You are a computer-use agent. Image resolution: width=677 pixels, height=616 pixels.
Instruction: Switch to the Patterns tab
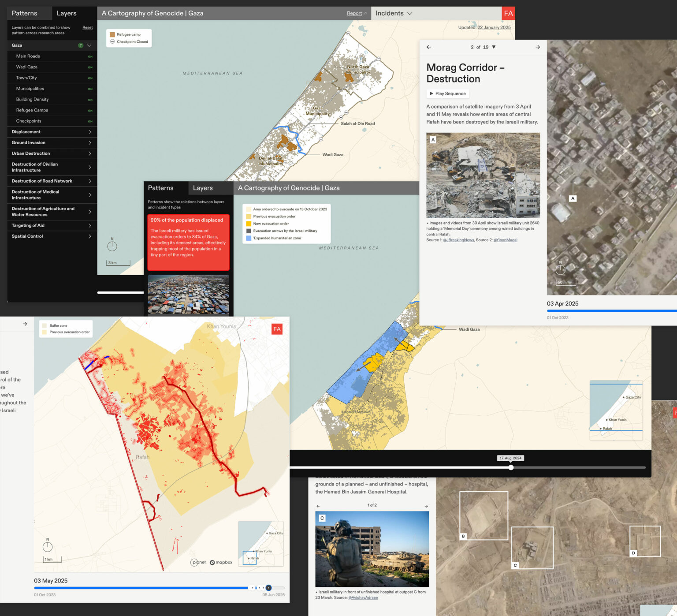(25, 13)
